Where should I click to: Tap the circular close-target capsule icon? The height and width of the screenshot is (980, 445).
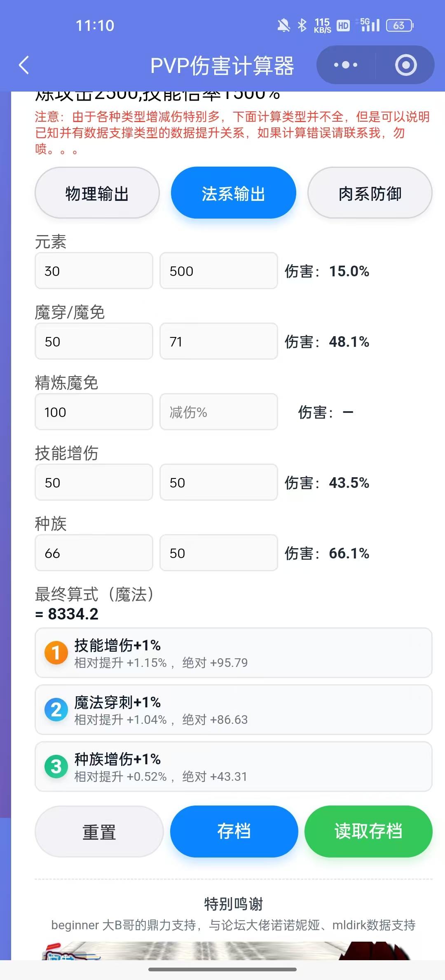pyautogui.click(x=405, y=65)
